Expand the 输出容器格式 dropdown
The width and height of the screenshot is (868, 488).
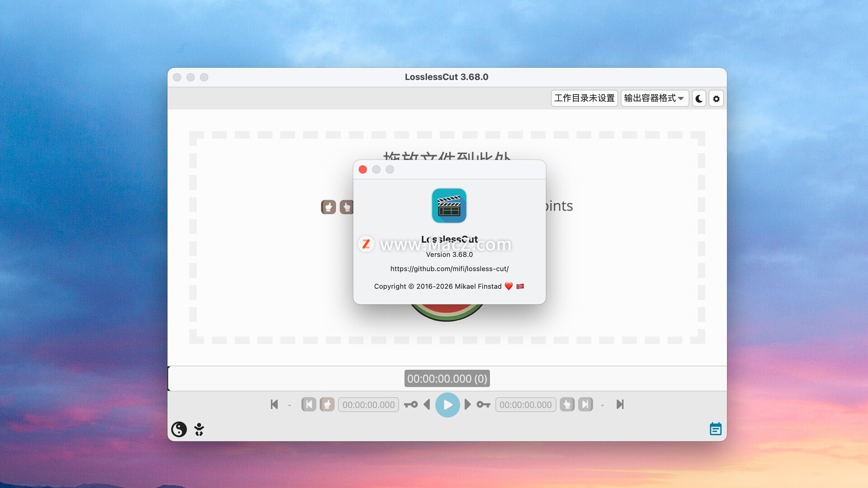click(x=654, y=98)
